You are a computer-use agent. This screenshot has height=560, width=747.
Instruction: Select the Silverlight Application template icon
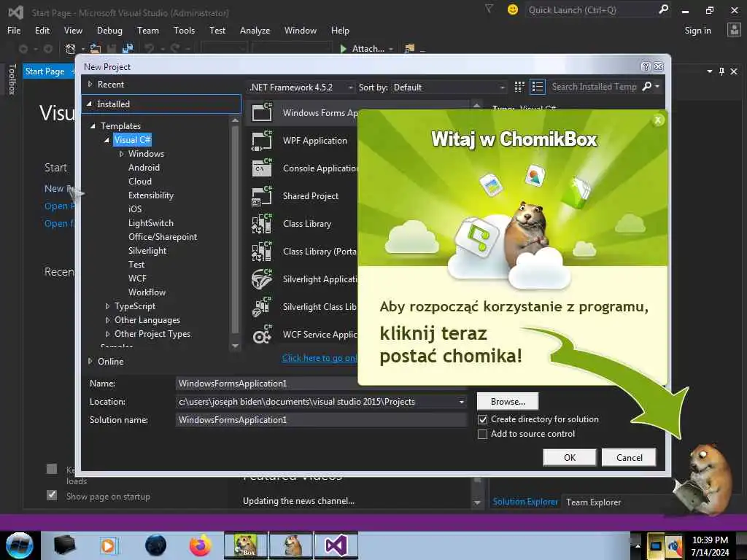262,279
